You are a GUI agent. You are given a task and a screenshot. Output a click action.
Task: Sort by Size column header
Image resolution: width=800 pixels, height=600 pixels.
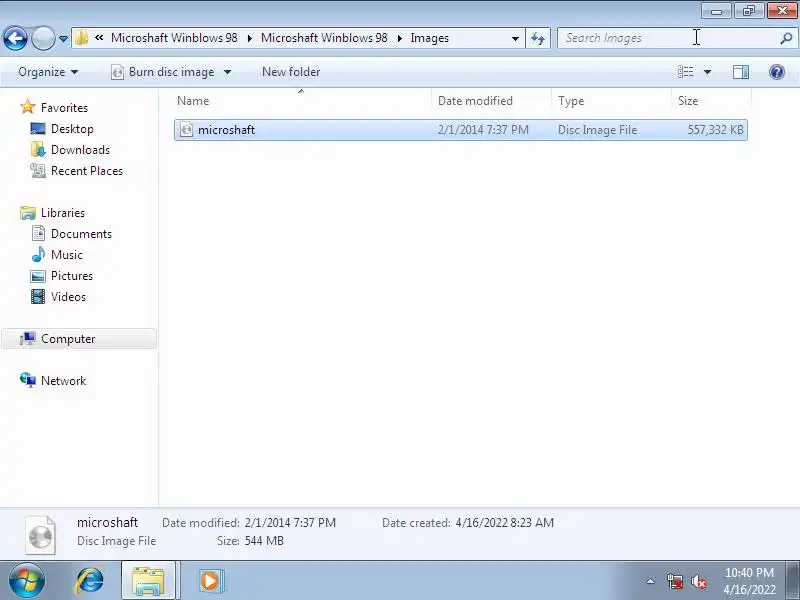[x=711, y=101]
